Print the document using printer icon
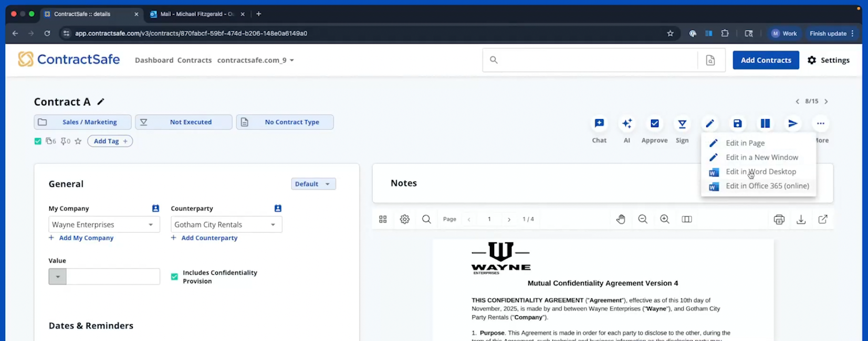The height and width of the screenshot is (341, 868). click(779, 219)
